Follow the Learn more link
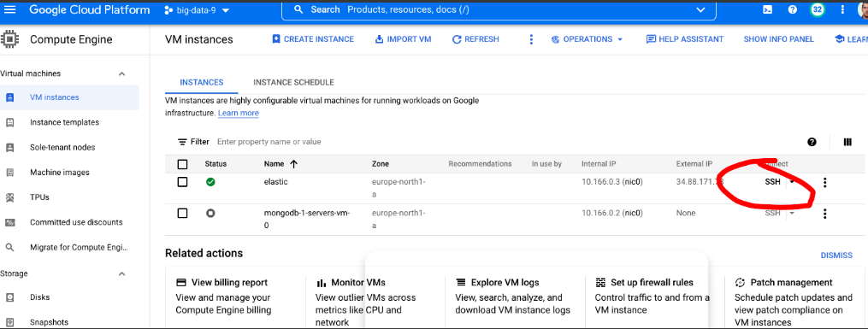868x329 pixels. click(x=238, y=113)
